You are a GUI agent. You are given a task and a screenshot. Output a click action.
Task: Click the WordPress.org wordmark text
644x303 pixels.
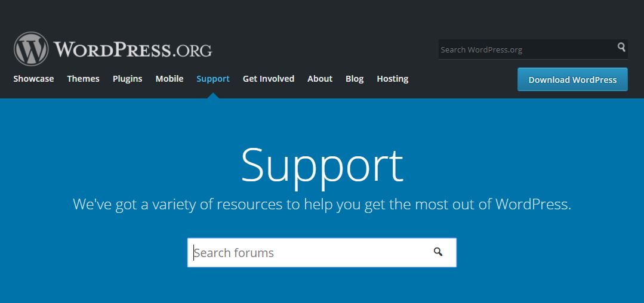click(x=133, y=50)
